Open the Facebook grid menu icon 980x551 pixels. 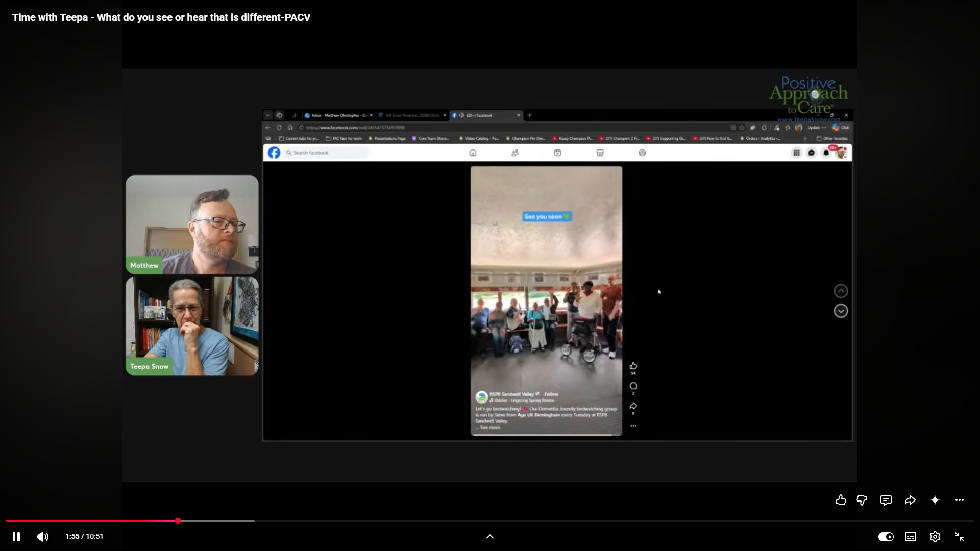(x=796, y=153)
